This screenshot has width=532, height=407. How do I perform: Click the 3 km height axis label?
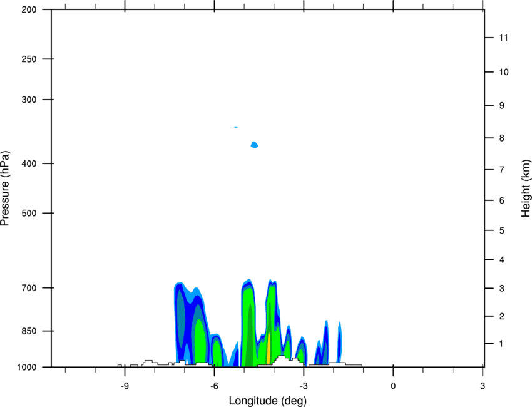click(502, 288)
